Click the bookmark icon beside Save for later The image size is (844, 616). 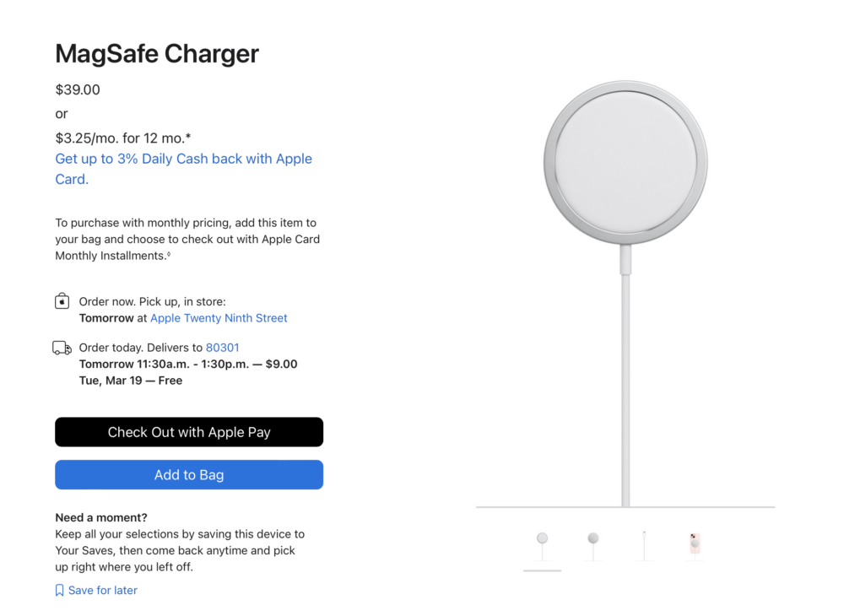tap(59, 591)
